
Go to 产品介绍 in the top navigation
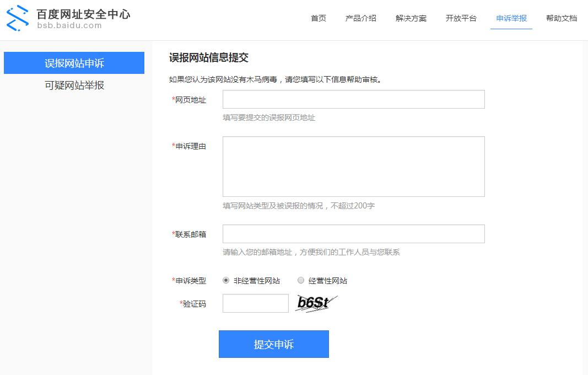(x=360, y=18)
